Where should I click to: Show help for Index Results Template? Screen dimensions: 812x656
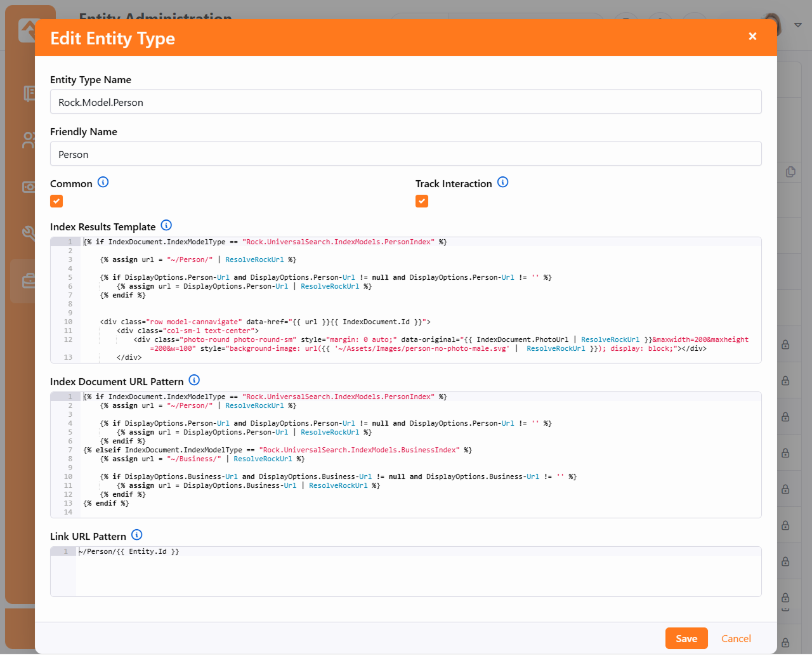(166, 226)
